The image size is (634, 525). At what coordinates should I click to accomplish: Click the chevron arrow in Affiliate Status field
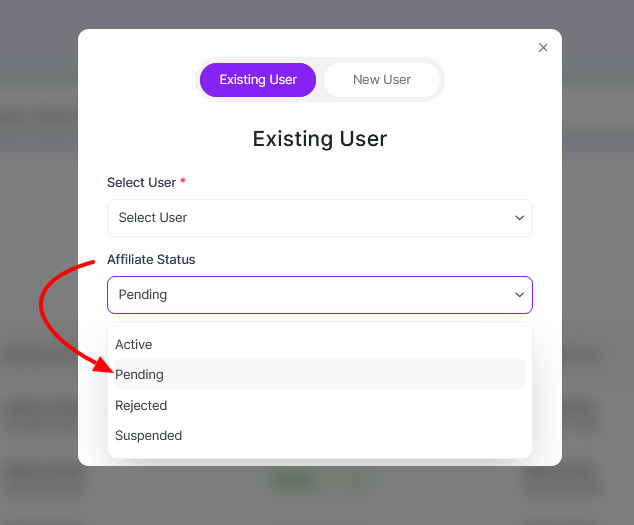coord(519,295)
